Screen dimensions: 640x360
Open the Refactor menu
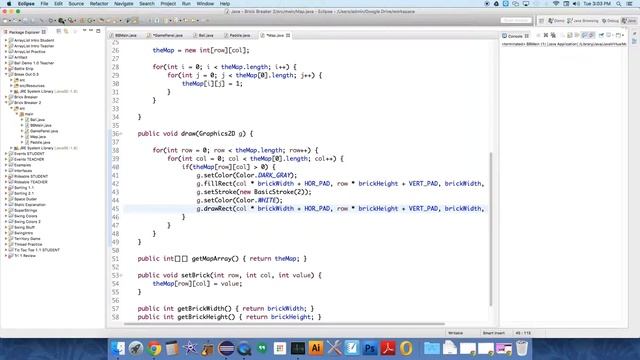(x=99, y=4)
